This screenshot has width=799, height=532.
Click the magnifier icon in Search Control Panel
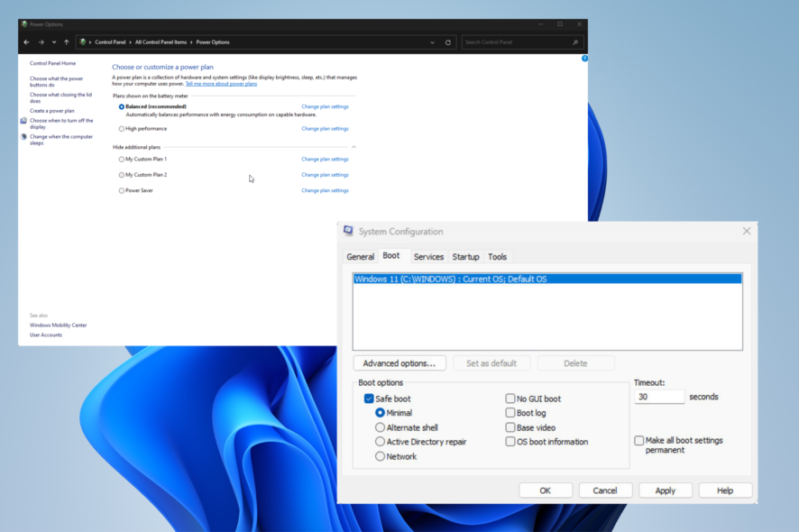[x=575, y=42]
